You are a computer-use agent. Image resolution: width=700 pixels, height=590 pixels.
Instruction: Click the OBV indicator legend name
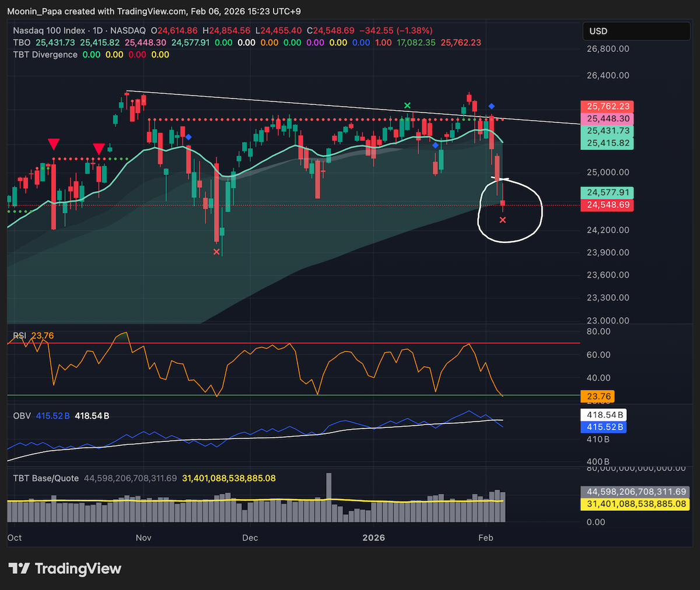point(22,416)
